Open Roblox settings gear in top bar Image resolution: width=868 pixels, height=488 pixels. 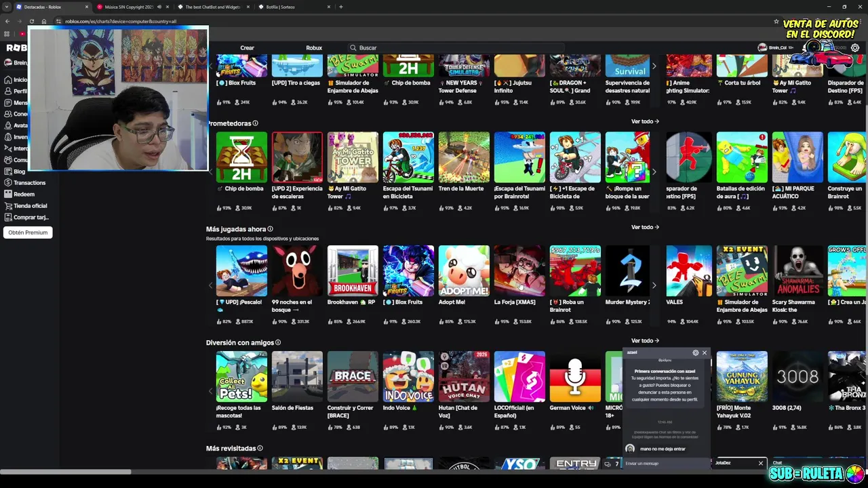click(855, 48)
